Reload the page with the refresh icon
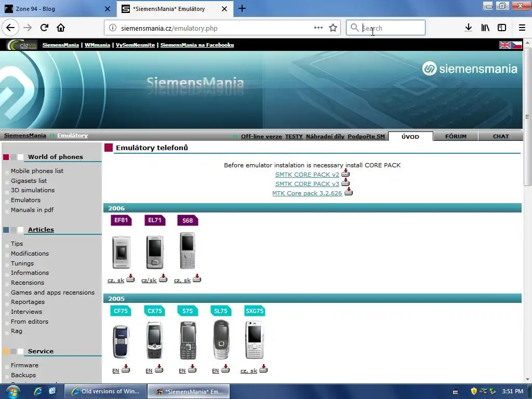This screenshot has width=532, height=399. click(44, 28)
